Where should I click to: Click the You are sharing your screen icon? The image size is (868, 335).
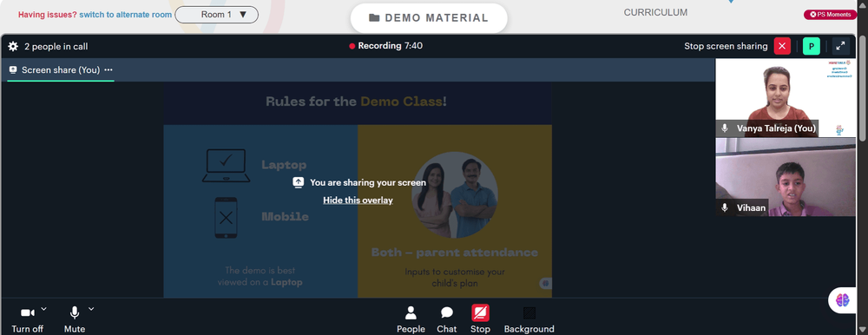click(x=298, y=182)
